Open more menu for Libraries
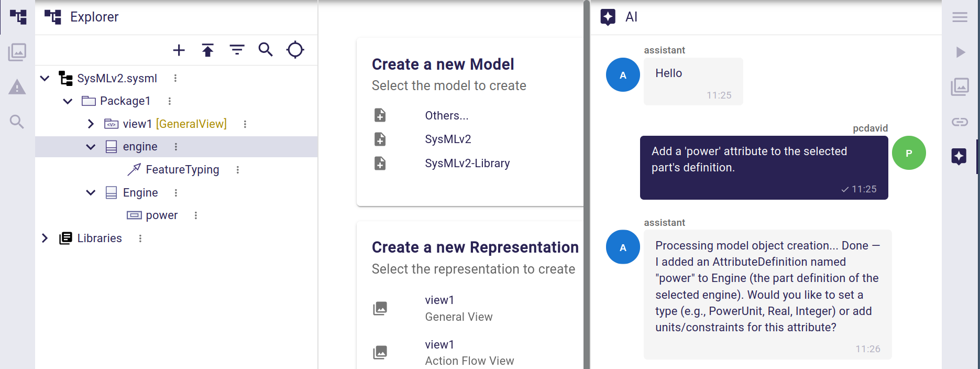Image resolution: width=980 pixels, height=369 pixels. [140, 238]
